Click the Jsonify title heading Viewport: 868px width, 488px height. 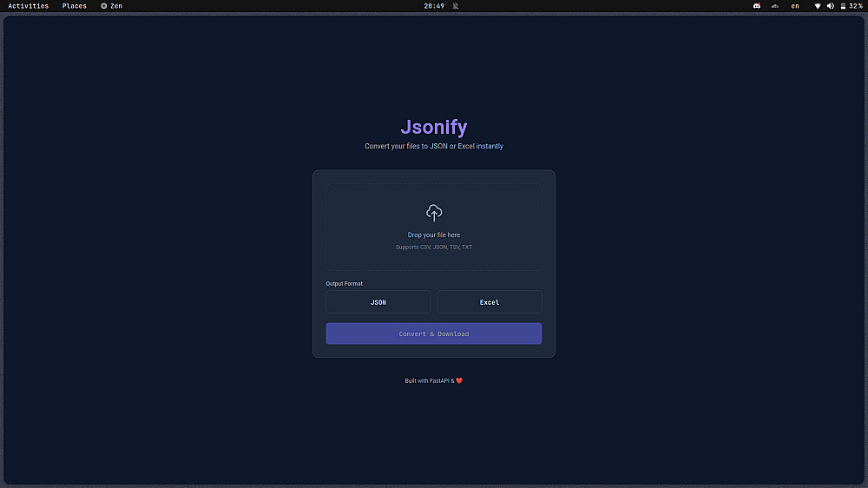434,127
